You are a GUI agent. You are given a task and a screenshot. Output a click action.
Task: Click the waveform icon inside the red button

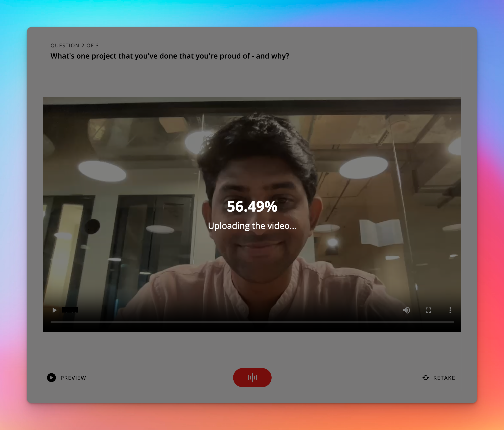point(252,377)
